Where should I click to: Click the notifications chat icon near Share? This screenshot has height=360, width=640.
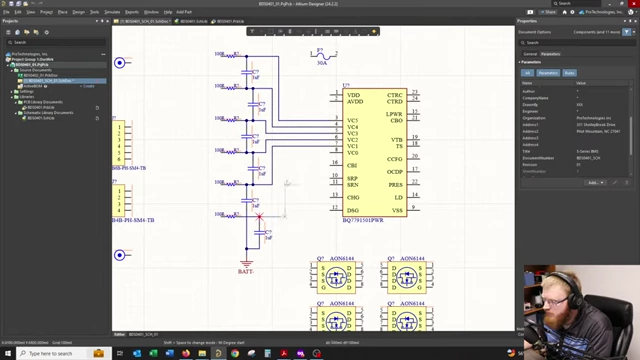click(x=530, y=12)
